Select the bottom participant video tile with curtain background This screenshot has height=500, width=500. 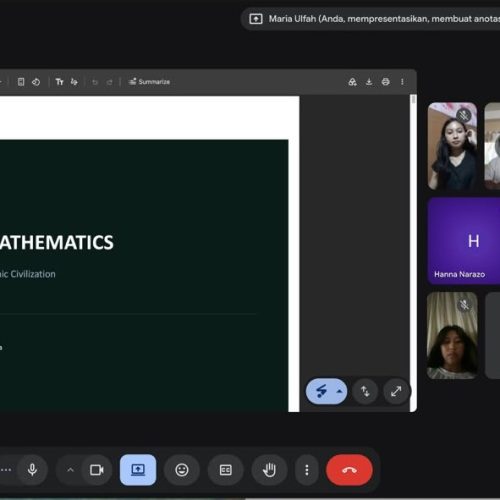452,336
